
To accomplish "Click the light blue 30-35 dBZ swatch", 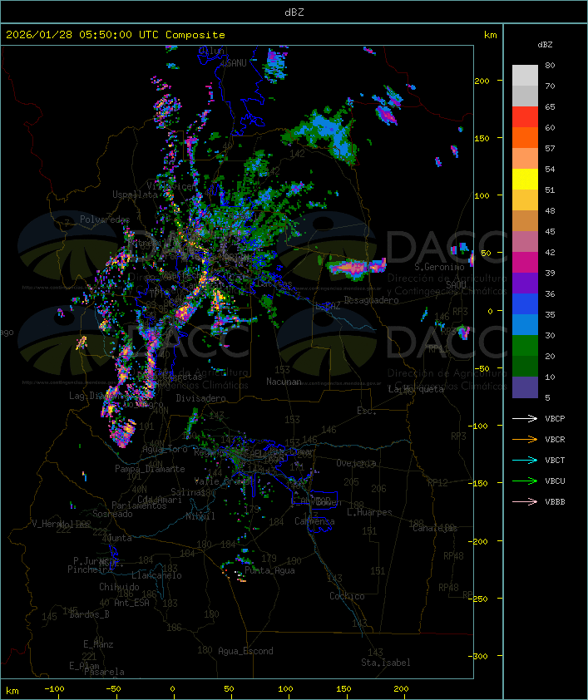I will 525,325.
